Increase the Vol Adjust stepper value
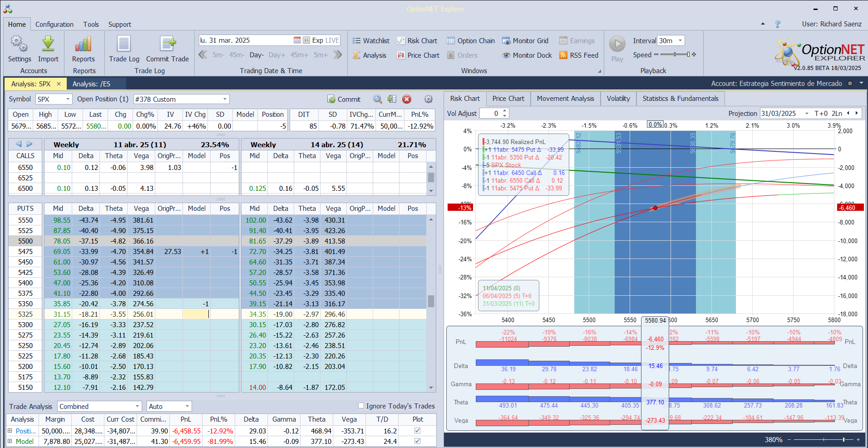Viewport: 868px width, 448px height. click(x=505, y=111)
